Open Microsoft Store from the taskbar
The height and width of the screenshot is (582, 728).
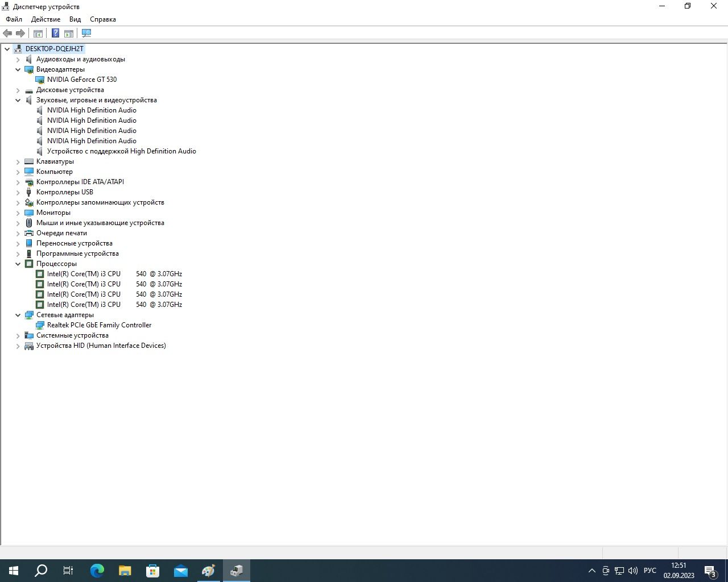pyautogui.click(x=153, y=571)
